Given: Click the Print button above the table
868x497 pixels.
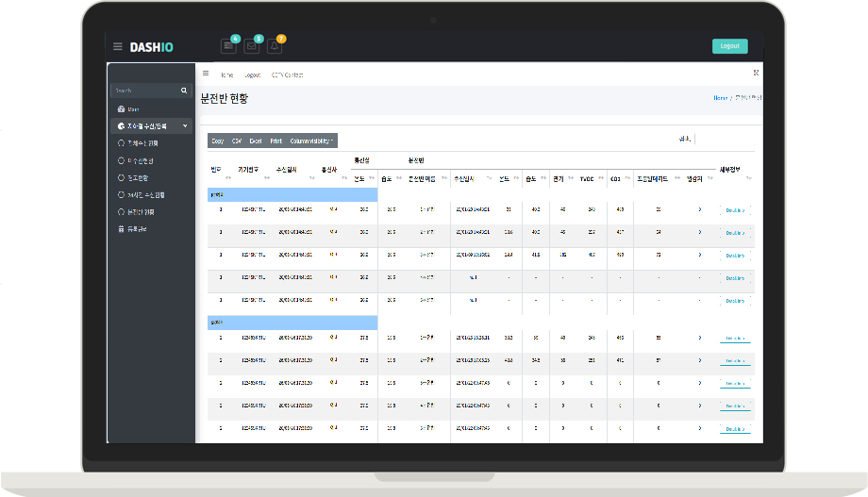Looking at the screenshot, I should coord(275,141).
